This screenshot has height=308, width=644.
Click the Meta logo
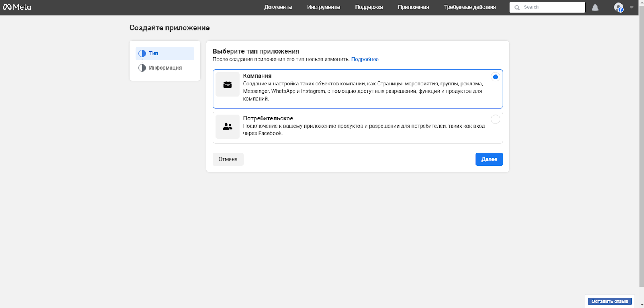[x=17, y=7]
